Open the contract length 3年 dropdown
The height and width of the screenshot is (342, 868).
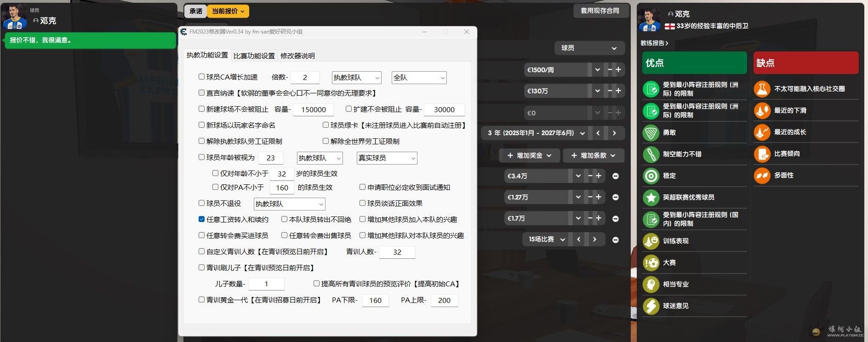[x=535, y=133]
